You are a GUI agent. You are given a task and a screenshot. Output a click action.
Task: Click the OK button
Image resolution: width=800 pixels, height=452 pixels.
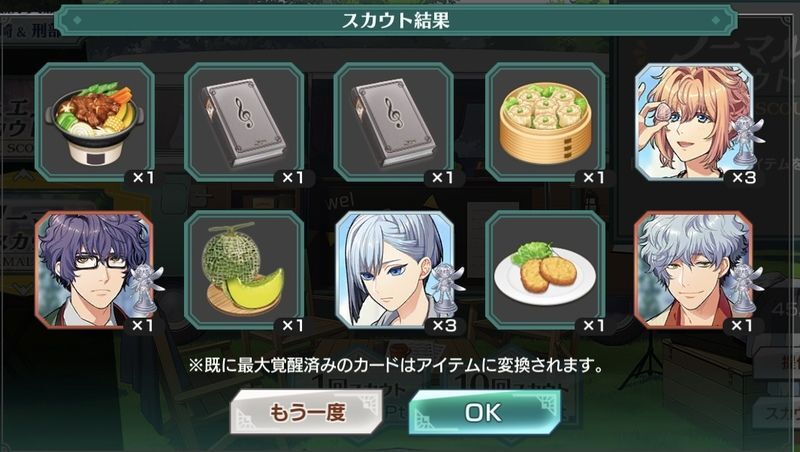click(x=484, y=412)
